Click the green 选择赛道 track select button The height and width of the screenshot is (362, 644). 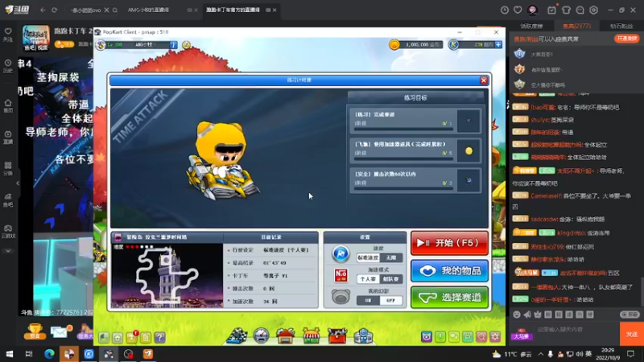449,297
